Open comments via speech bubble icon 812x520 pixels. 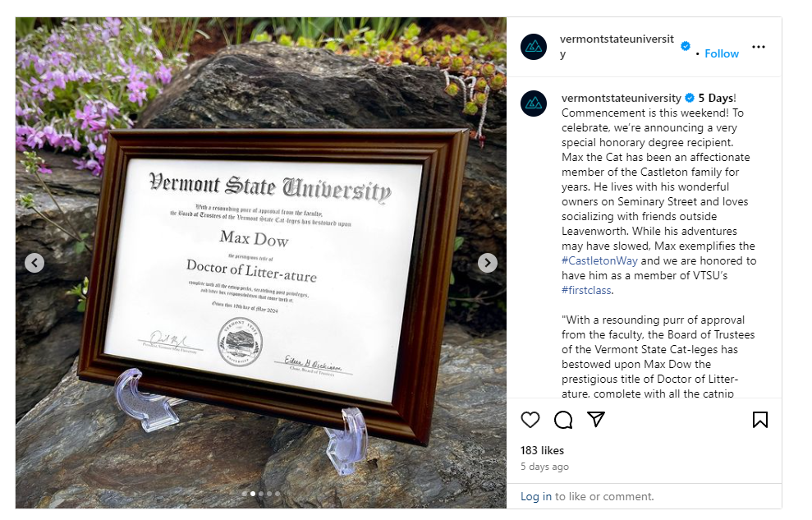pos(563,420)
